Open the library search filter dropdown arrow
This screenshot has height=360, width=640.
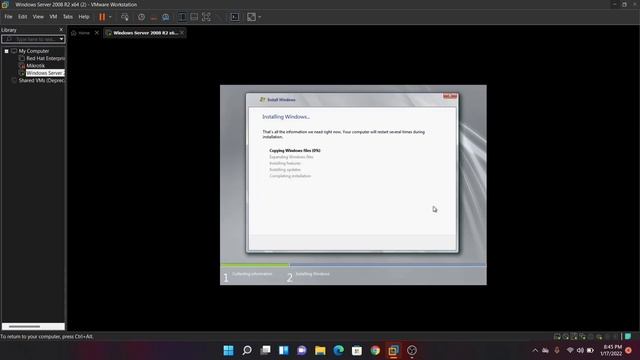[61, 39]
